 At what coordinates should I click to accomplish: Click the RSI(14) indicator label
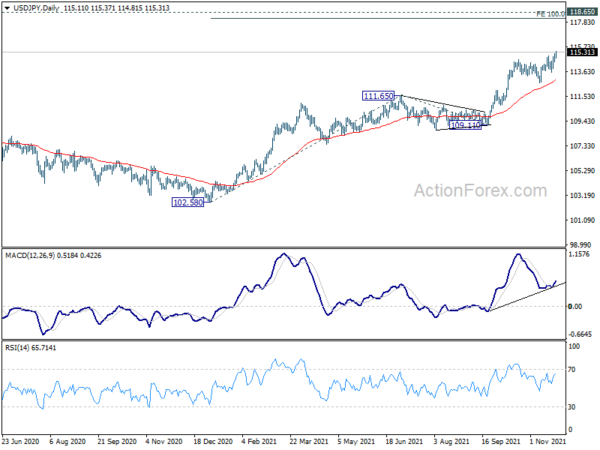(x=15, y=348)
